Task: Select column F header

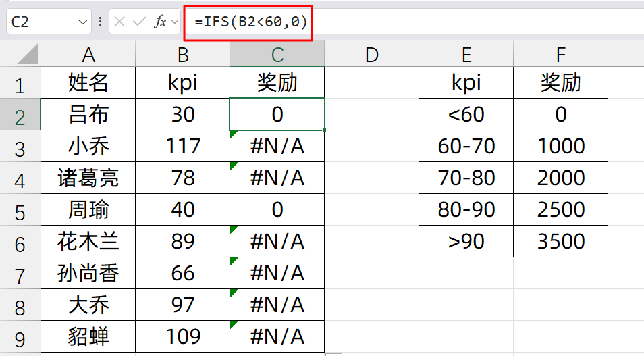Action: (x=560, y=54)
